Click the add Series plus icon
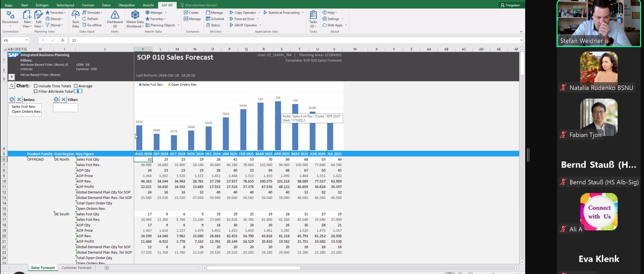The height and width of the screenshot is (274, 644). [12, 99]
